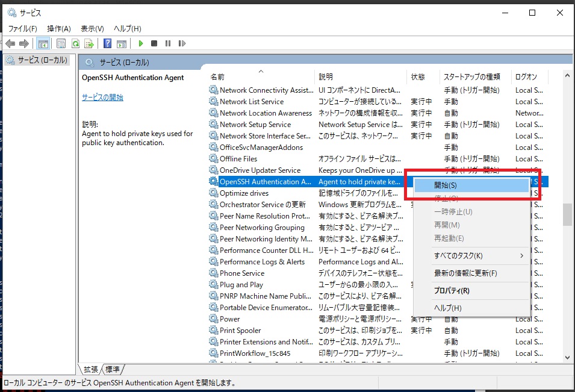Viewport: 575px width, 392px height.
Task: Select Phone Service gear icon
Action: tap(213, 273)
